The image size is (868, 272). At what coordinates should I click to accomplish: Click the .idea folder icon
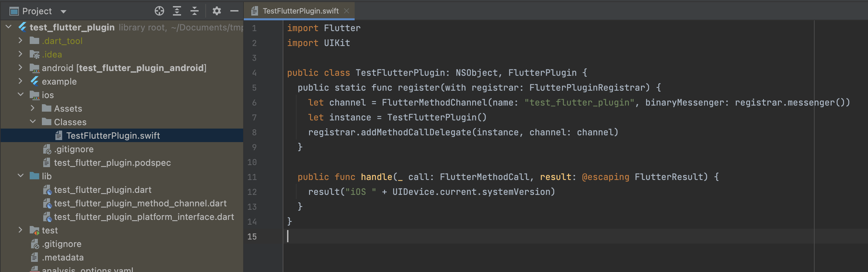coord(34,54)
